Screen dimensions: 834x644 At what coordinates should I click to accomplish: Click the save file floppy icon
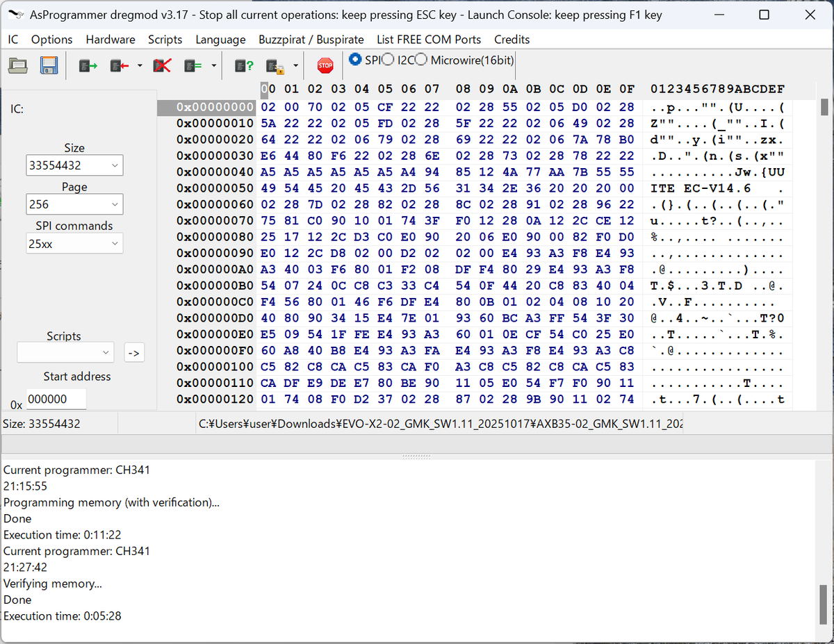pyautogui.click(x=49, y=66)
